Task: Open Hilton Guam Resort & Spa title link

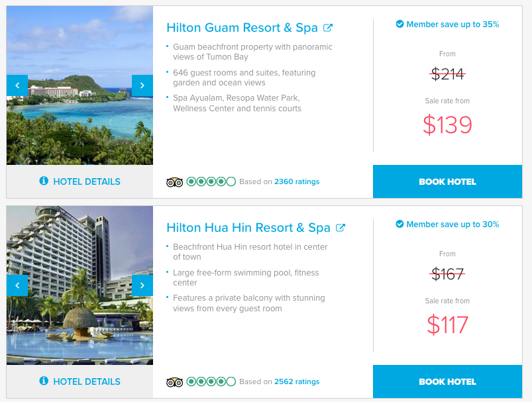Action: pos(242,27)
